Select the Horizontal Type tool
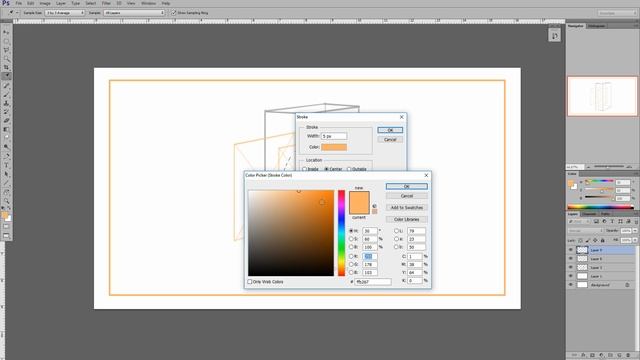Viewport: 640px width, 360px height. 6,165
